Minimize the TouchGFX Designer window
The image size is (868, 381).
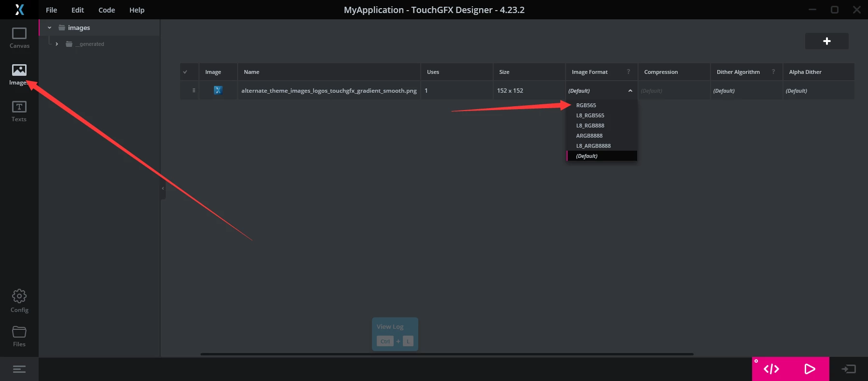coord(812,10)
